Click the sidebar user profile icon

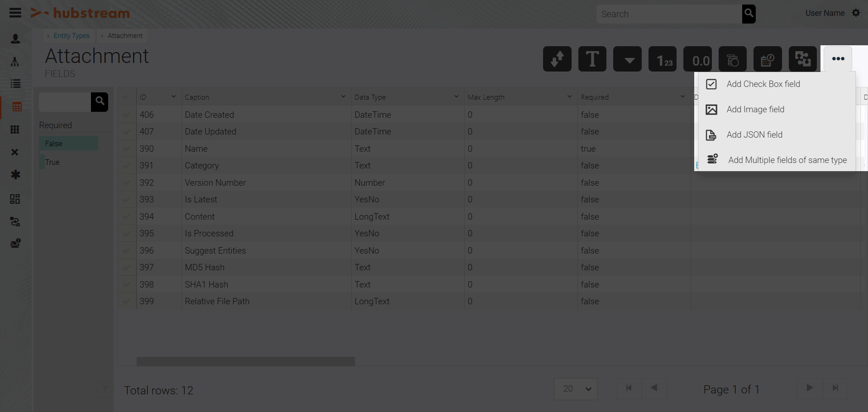[x=15, y=39]
